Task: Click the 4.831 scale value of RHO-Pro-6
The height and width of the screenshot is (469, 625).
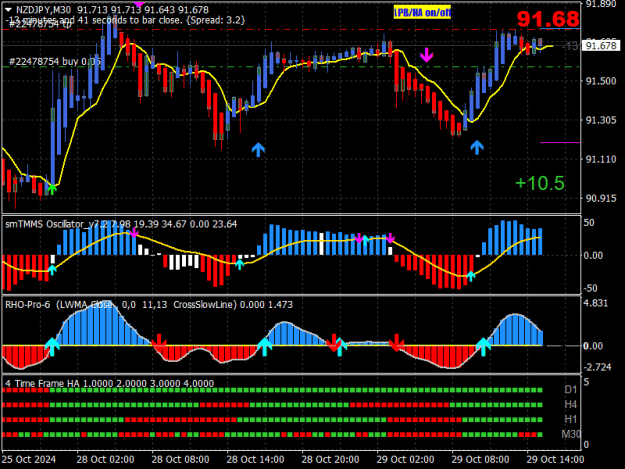Action: tap(596, 303)
